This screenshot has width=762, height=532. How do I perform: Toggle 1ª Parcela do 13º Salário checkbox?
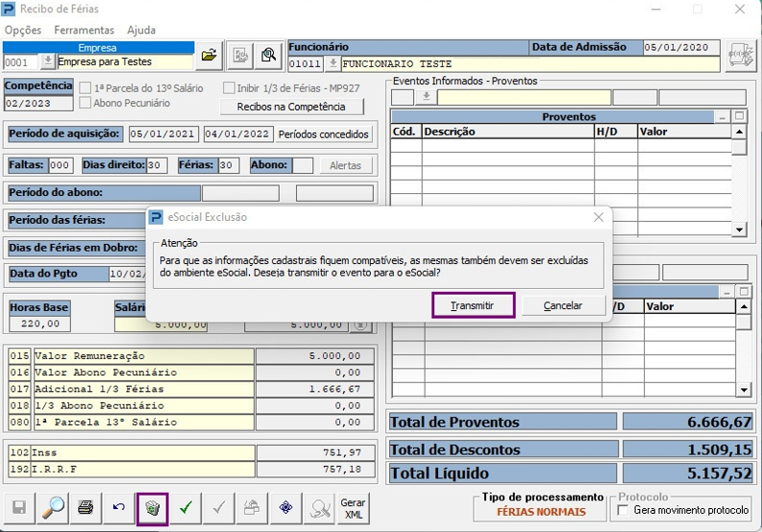pyautogui.click(x=86, y=88)
